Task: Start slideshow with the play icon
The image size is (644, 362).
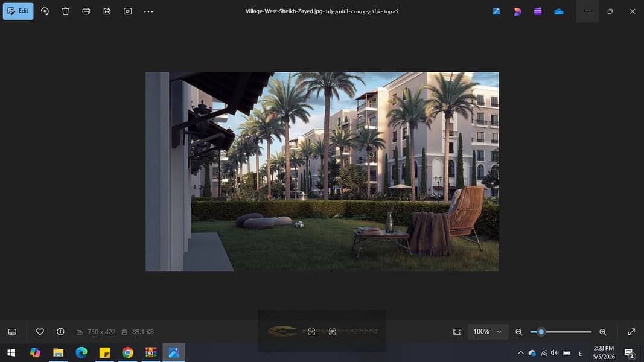Action: coord(128,11)
